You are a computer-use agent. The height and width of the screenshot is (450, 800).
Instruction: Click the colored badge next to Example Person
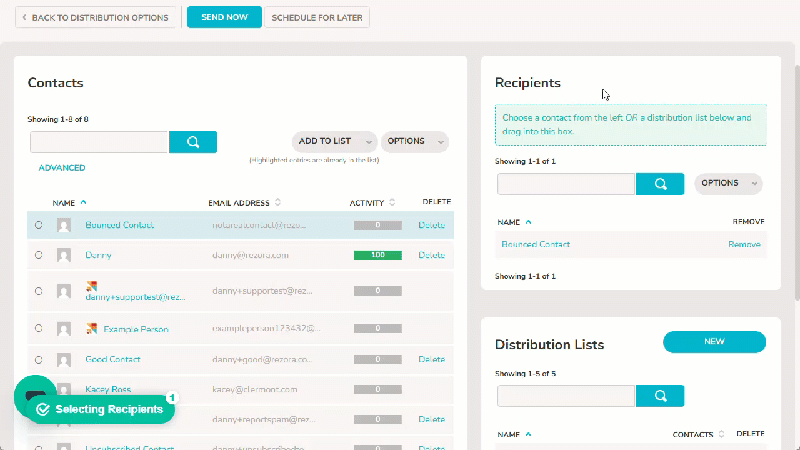[x=91, y=329]
